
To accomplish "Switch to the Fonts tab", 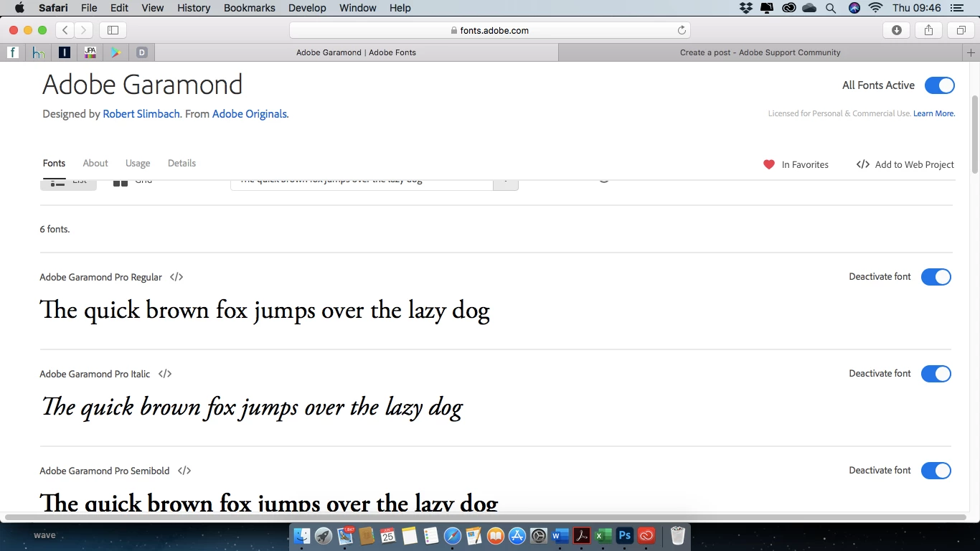I will (54, 164).
